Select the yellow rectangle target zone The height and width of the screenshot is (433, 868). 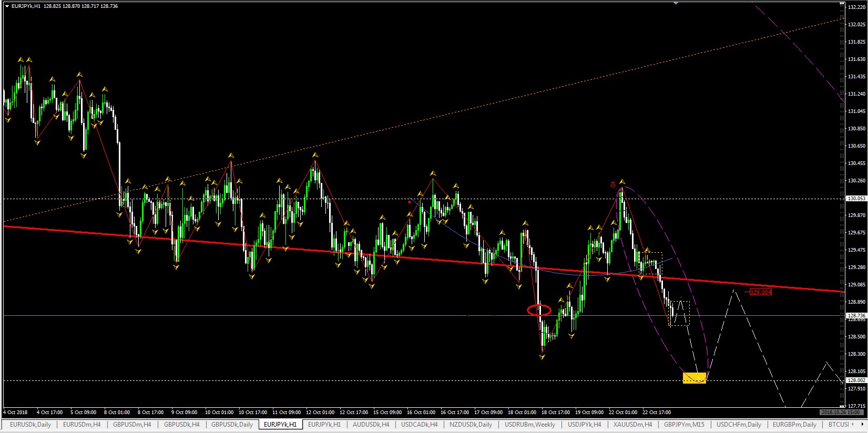[694, 378]
